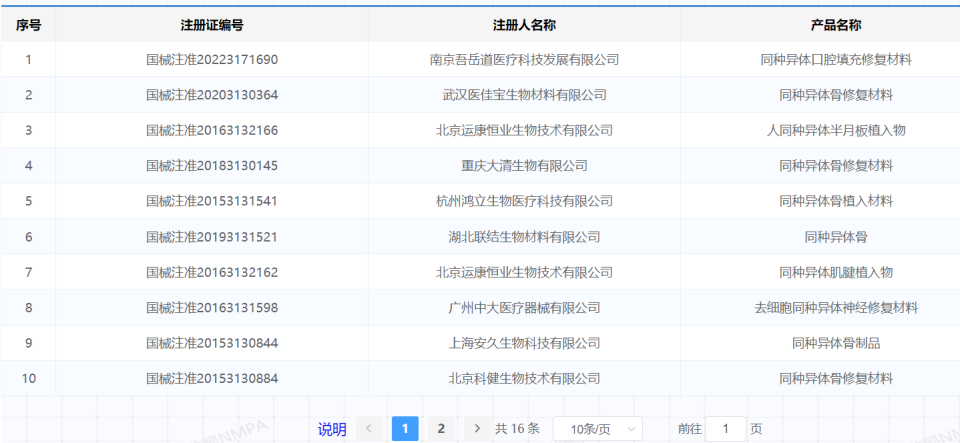
Task: Select registration number 国械注准20183130145
Action: point(212,166)
